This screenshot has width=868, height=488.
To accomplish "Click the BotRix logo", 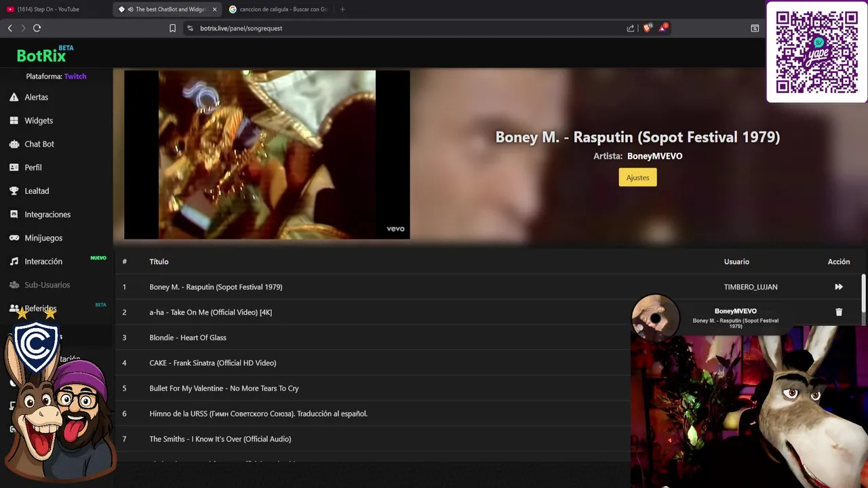I will pos(45,54).
